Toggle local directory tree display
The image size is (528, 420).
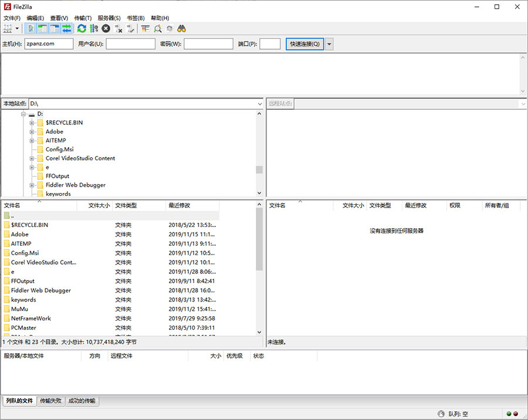pyautogui.click(x=42, y=29)
